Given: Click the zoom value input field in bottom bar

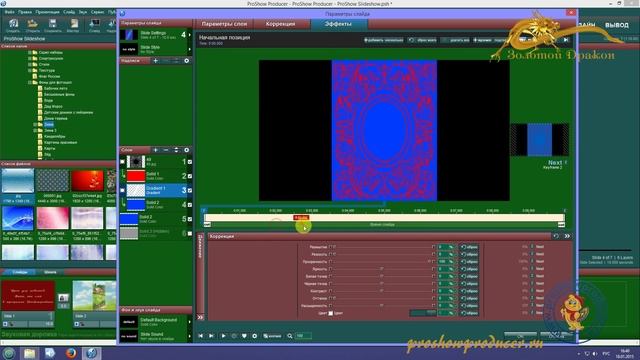Looking at the screenshot, I should [303, 336].
